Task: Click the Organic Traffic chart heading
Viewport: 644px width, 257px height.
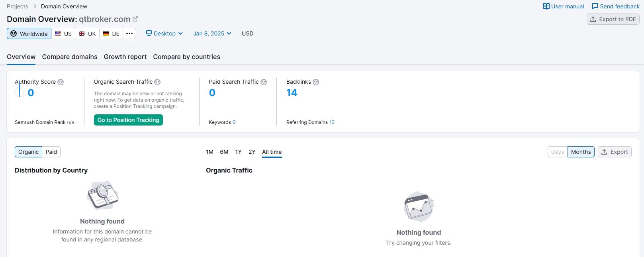Action: 229,170
